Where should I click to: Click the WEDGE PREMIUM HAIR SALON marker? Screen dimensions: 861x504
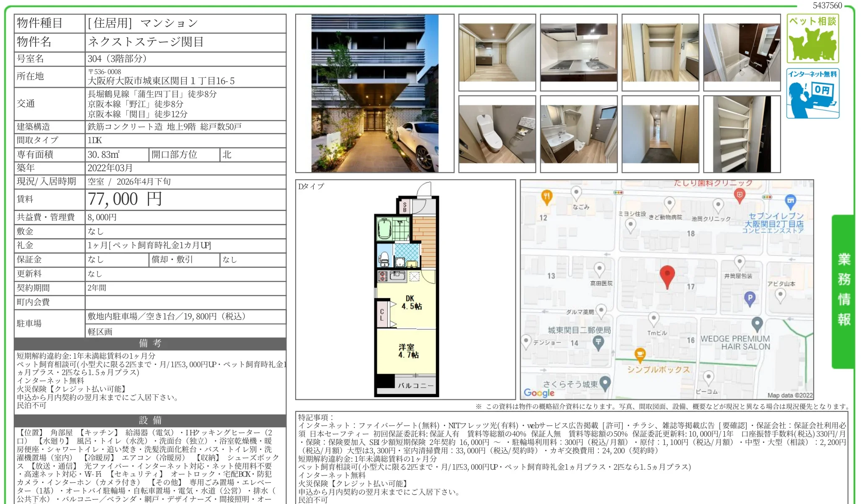[x=757, y=324]
